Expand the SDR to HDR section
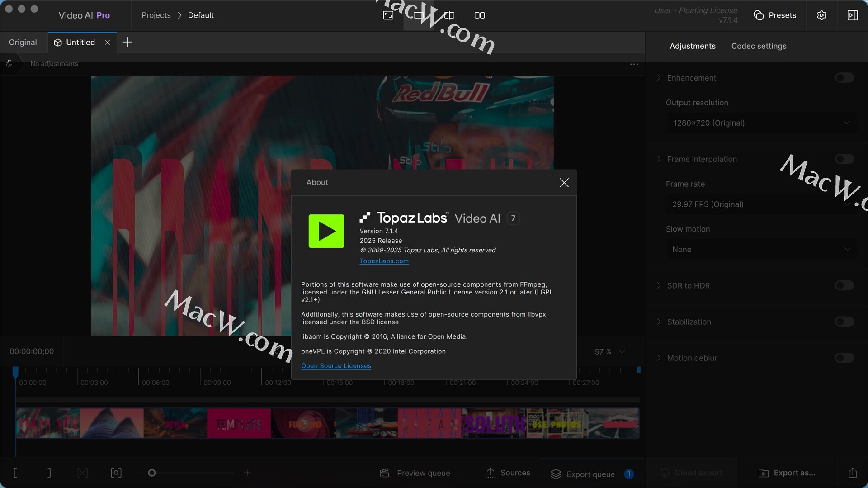Screen dimensions: 868x488 click(x=659, y=285)
